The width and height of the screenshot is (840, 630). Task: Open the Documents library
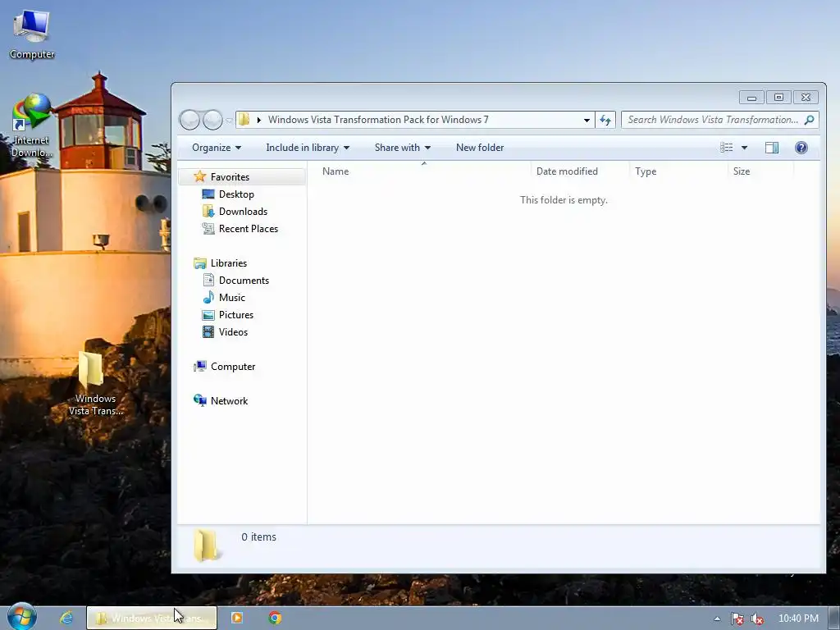click(x=244, y=281)
